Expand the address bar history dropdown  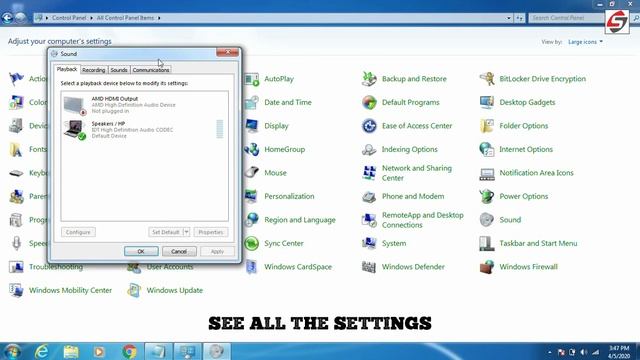pos(509,18)
